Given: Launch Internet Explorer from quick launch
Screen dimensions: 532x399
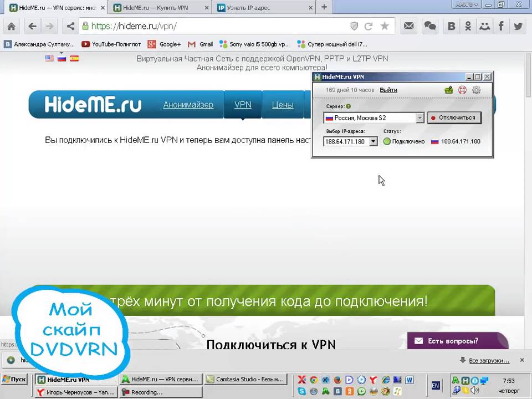Looking at the screenshot, I should 386,380.
